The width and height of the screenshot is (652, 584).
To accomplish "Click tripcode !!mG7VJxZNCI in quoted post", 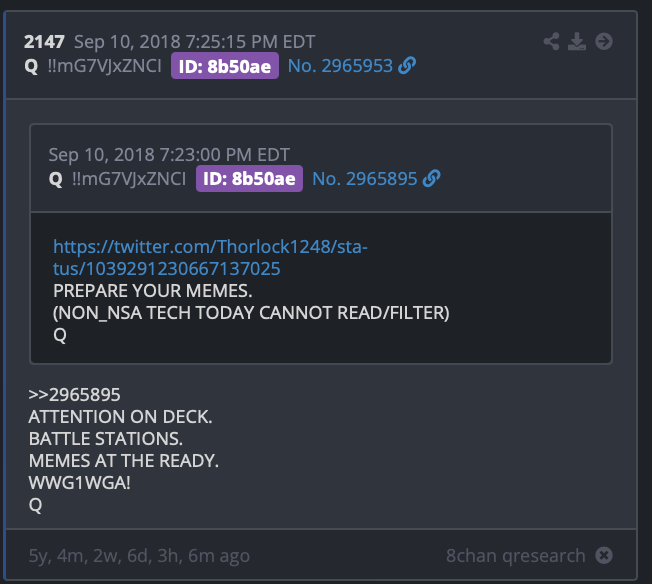I will tap(129, 179).
